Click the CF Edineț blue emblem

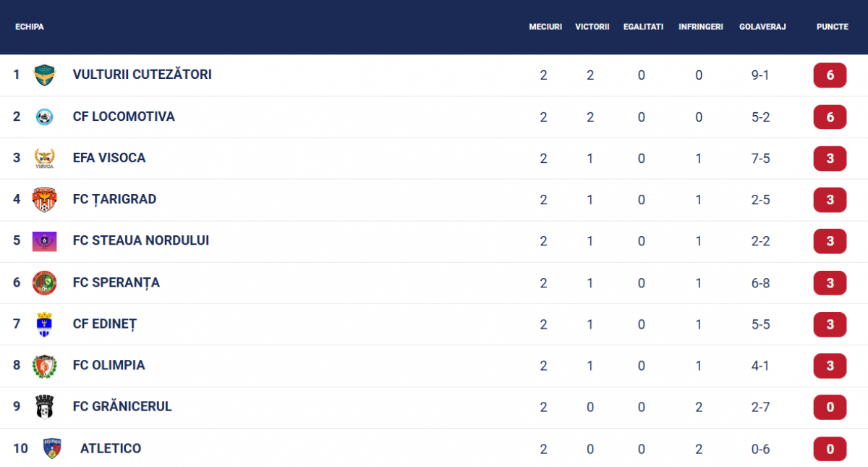click(x=45, y=324)
